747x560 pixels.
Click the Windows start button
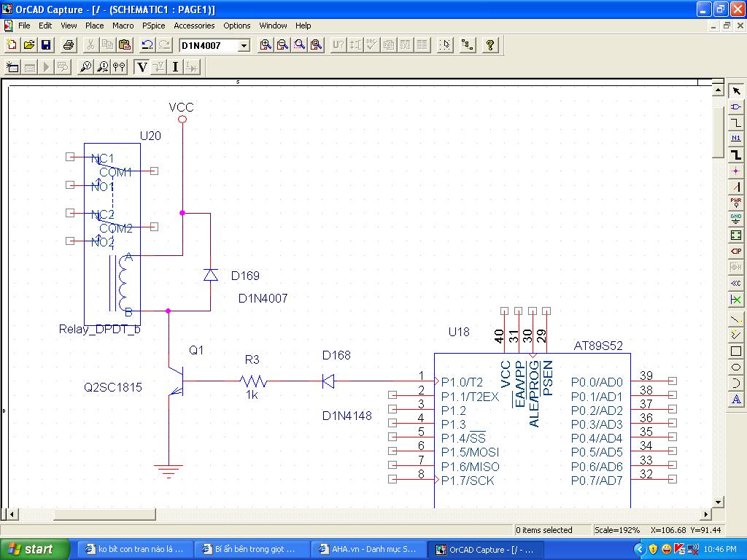pyautogui.click(x=35, y=549)
